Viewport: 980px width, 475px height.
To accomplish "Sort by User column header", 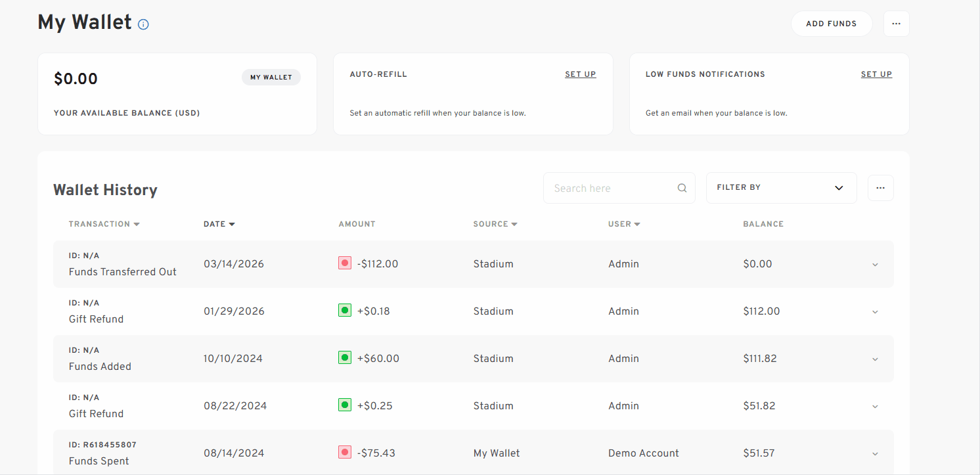I will (x=623, y=224).
